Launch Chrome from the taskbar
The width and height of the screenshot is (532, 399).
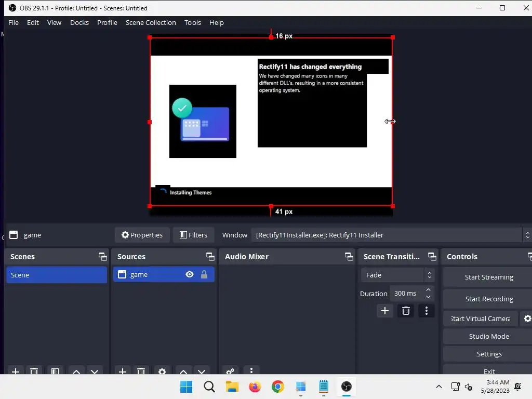[x=277, y=387]
